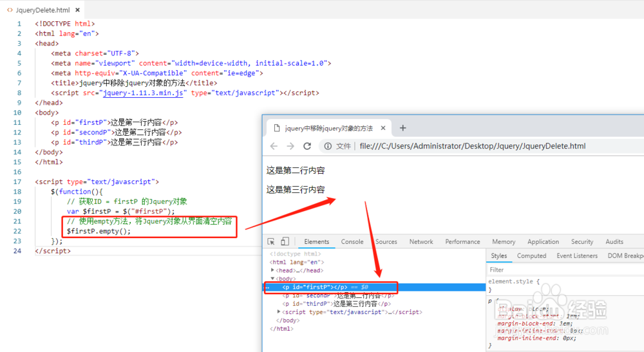Open the Computed sidebar pane
Screen dimensions: 644x352
(x=531, y=255)
